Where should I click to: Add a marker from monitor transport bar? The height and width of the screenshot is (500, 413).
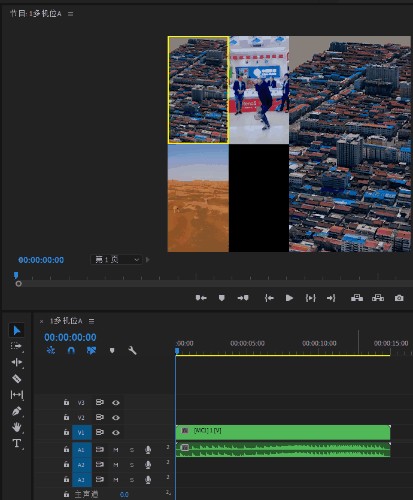point(222,298)
